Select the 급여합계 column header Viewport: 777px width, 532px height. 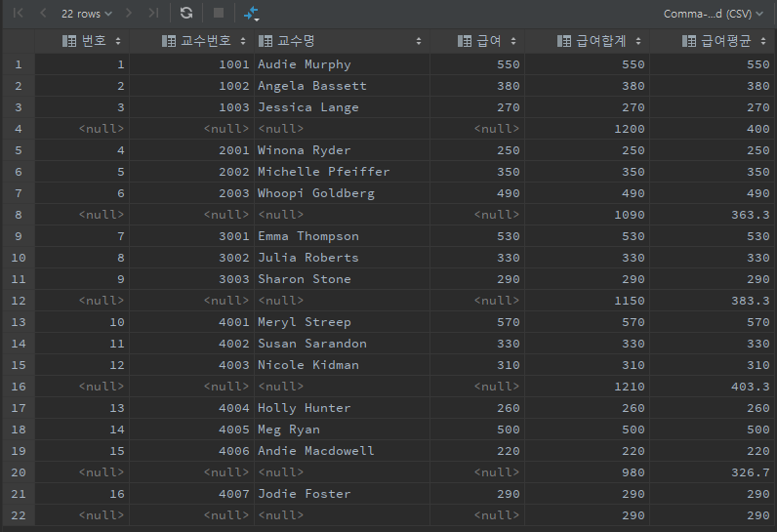(588, 41)
